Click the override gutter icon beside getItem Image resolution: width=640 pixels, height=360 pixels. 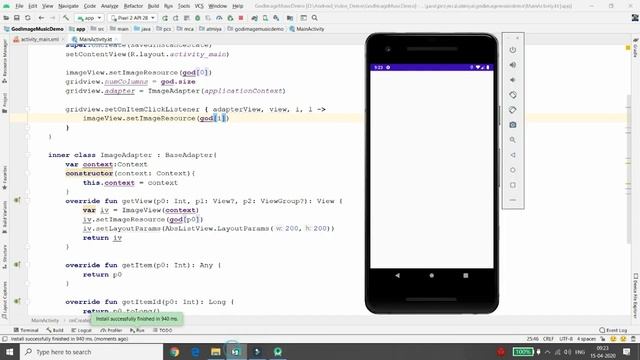coord(17,264)
